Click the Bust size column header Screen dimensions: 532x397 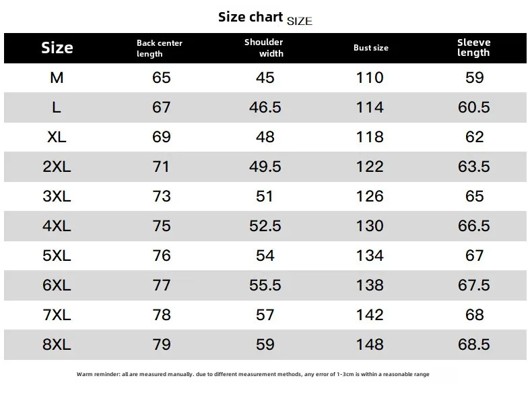point(371,48)
